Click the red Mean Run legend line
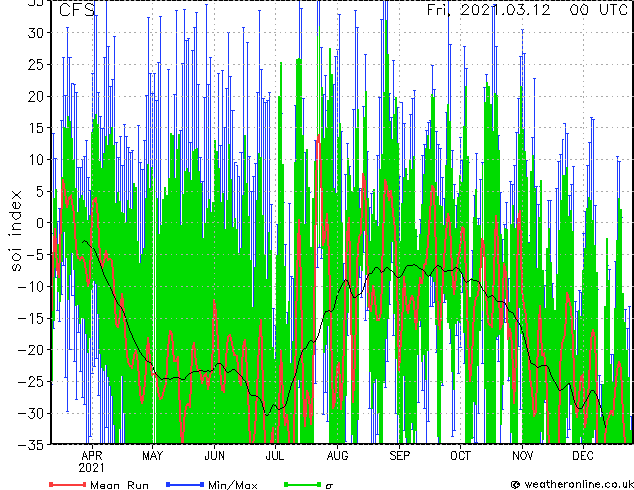634x490 pixels. tap(68, 484)
